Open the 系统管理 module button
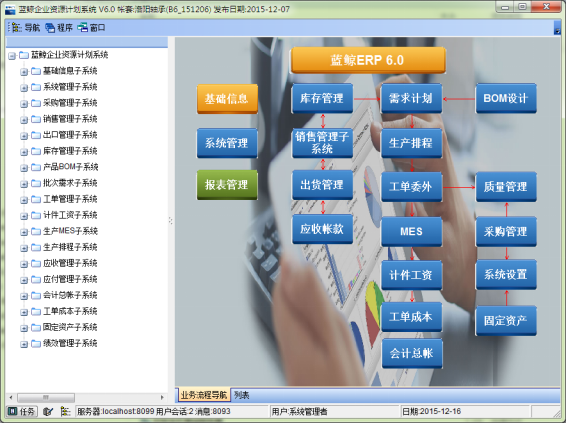 [227, 143]
